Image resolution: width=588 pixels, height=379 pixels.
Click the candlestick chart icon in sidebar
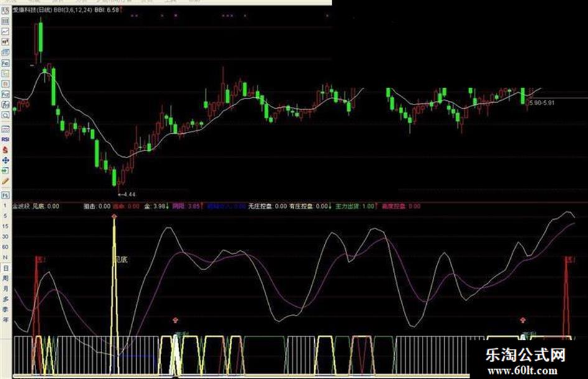click(x=5, y=42)
